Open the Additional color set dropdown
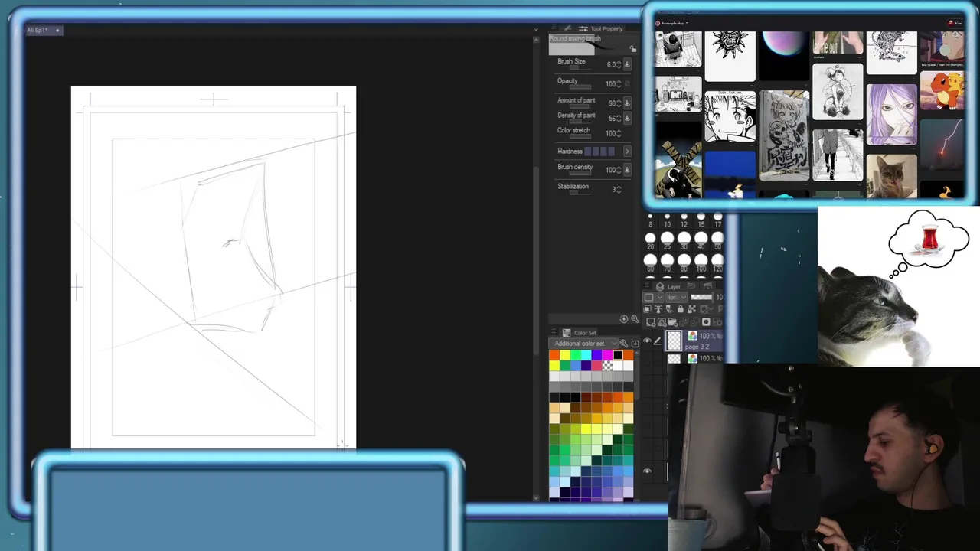This screenshot has width=980, height=551. (585, 344)
